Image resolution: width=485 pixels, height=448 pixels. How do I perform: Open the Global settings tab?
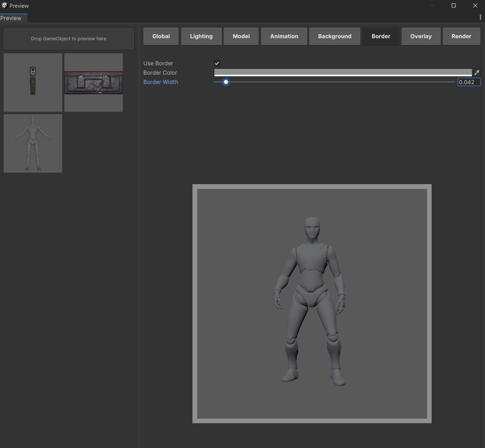pos(161,36)
